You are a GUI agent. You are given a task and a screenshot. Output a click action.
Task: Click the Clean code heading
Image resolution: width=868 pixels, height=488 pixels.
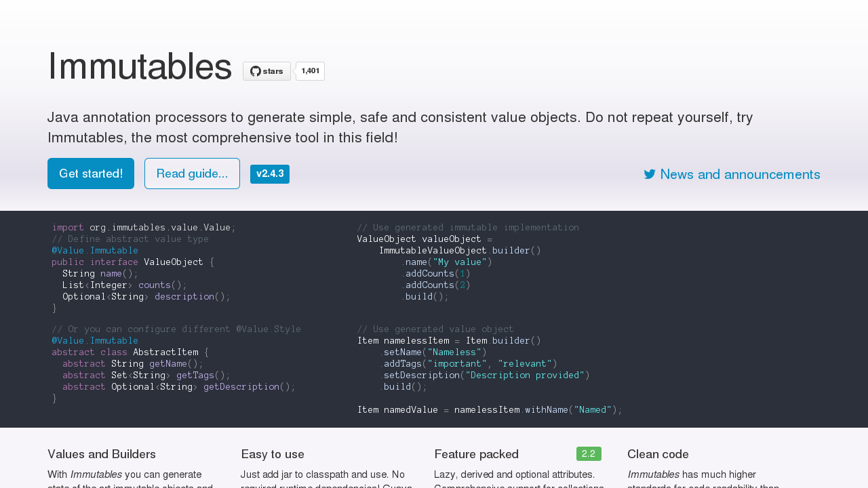pos(658,454)
